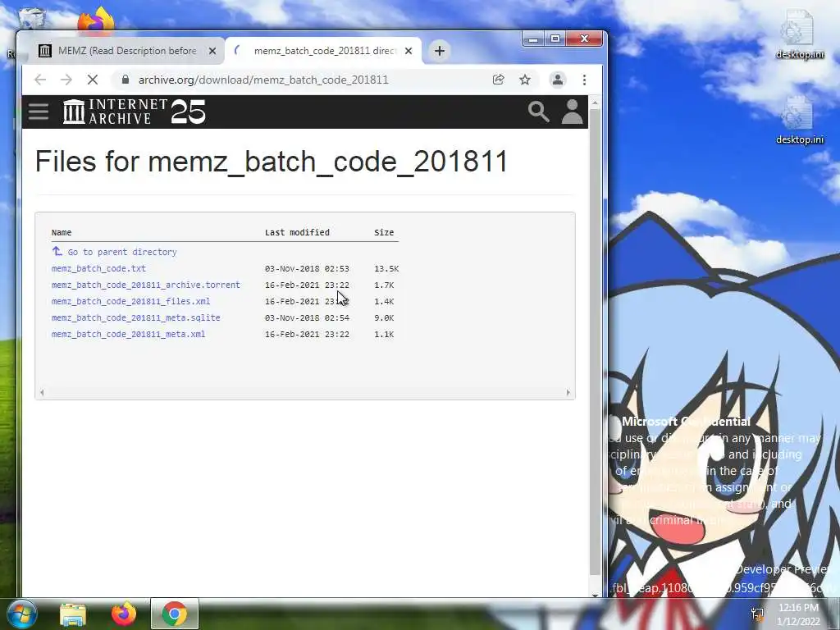Image resolution: width=840 pixels, height=630 pixels.
Task: Click Chrome back arrow button
Action: point(40,80)
